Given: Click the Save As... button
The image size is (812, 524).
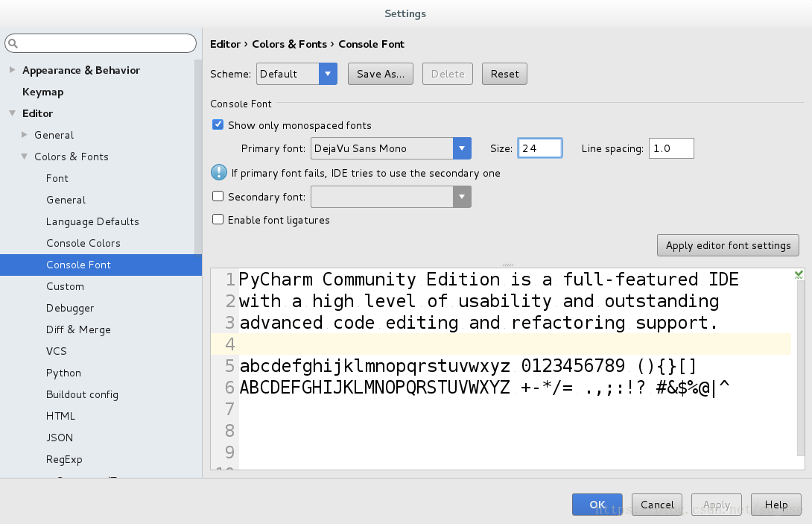Looking at the screenshot, I should (381, 74).
